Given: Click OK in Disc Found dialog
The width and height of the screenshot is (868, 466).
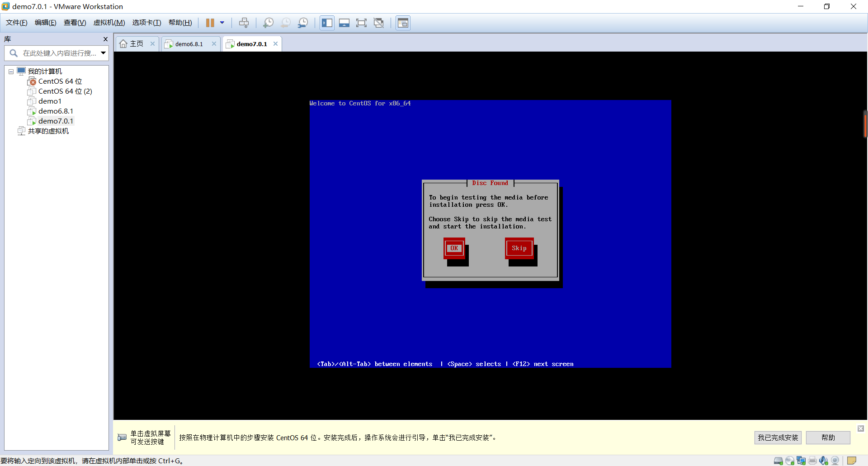Looking at the screenshot, I should point(454,248).
